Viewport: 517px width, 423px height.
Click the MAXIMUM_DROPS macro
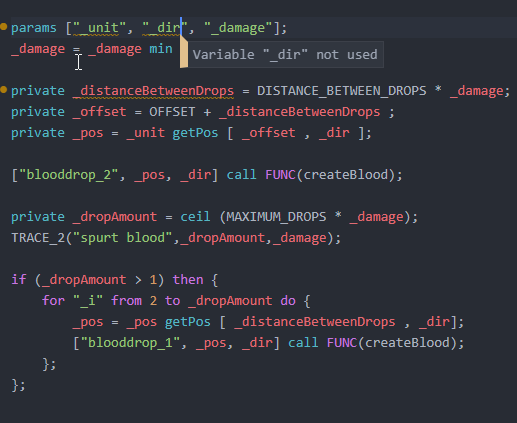(276, 217)
